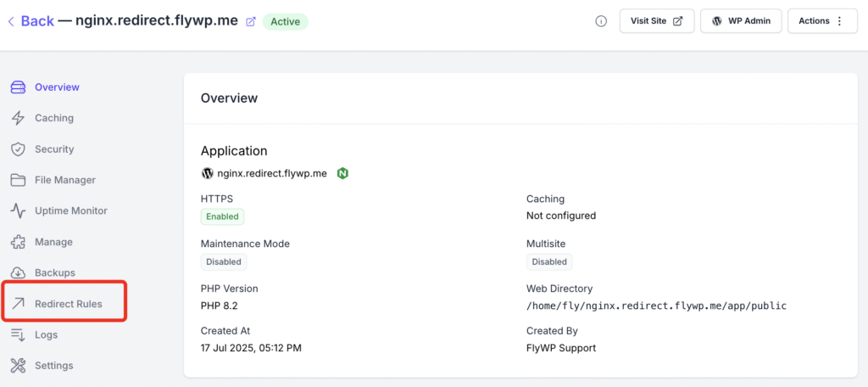
Task: Click the Manage puzzle piece icon
Action: pos(19,242)
